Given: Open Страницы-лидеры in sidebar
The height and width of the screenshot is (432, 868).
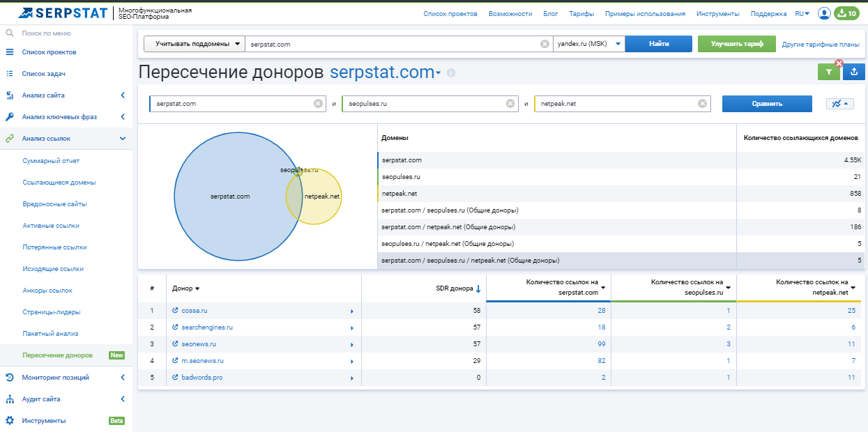Looking at the screenshot, I should pyautogui.click(x=52, y=312).
